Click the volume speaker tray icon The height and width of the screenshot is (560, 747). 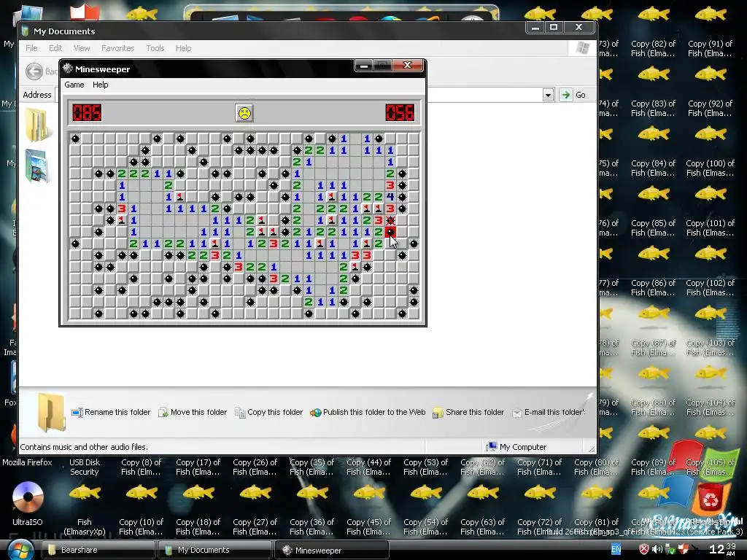[x=657, y=550]
